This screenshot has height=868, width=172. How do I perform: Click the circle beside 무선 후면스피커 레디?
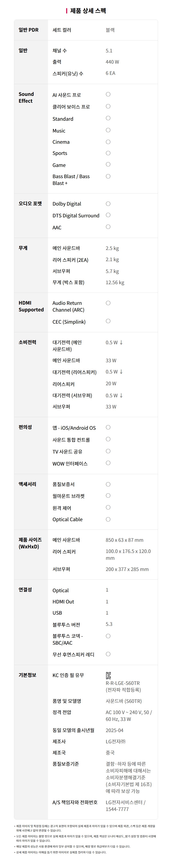click(x=108, y=654)
